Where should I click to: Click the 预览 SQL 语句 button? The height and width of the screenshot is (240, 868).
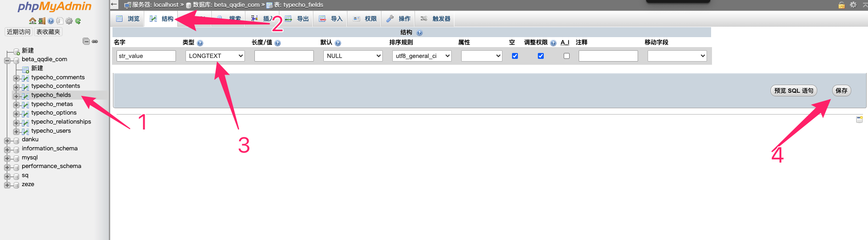794,91
